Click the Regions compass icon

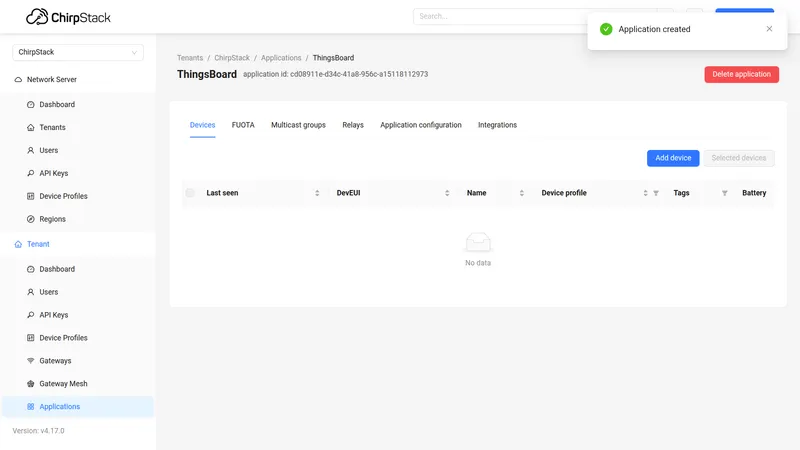(31, 219)
